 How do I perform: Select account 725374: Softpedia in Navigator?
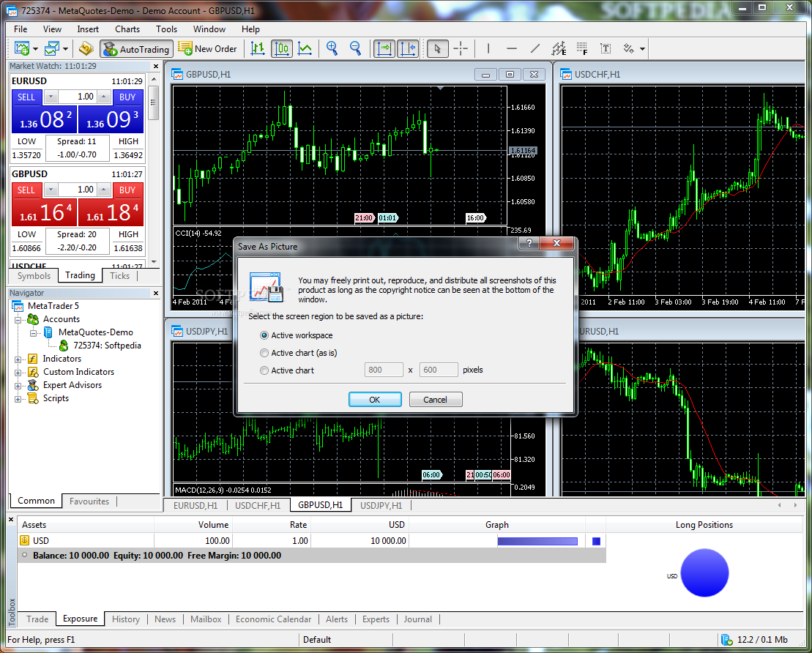pyautogui.click(x=107, y=346)
